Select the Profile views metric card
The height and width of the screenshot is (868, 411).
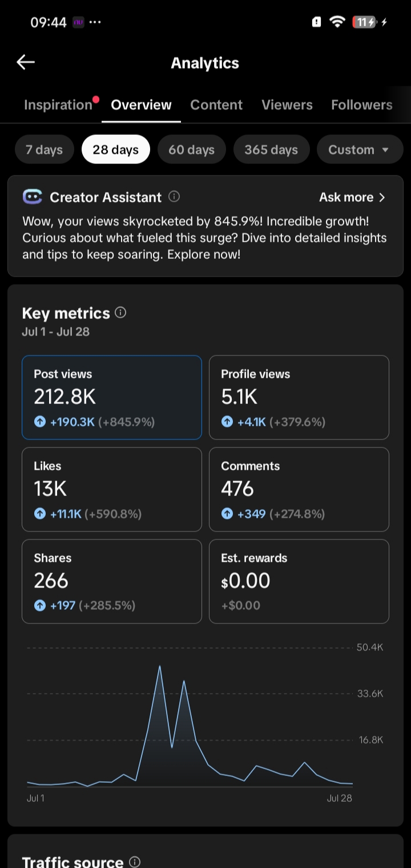coord(299,397)
